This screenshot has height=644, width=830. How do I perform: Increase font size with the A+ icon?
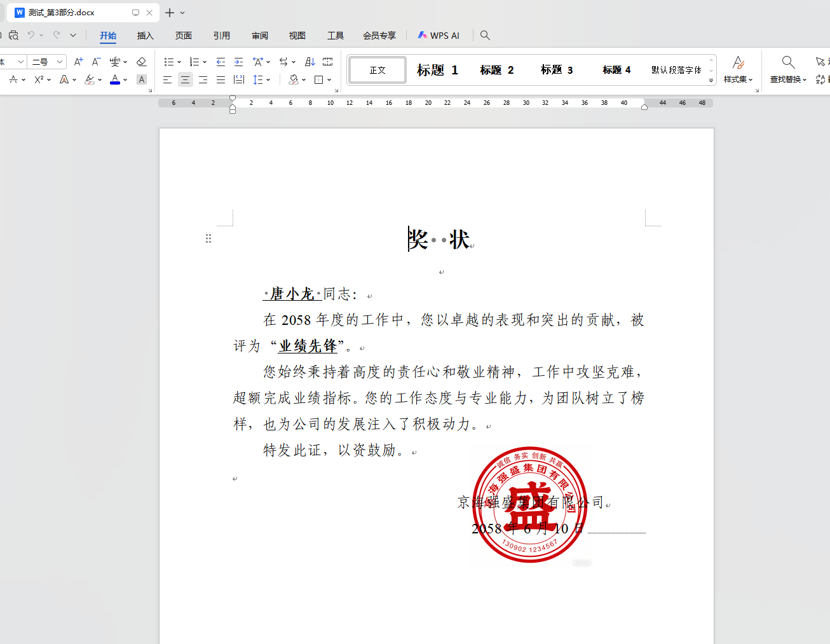[78, 62]
